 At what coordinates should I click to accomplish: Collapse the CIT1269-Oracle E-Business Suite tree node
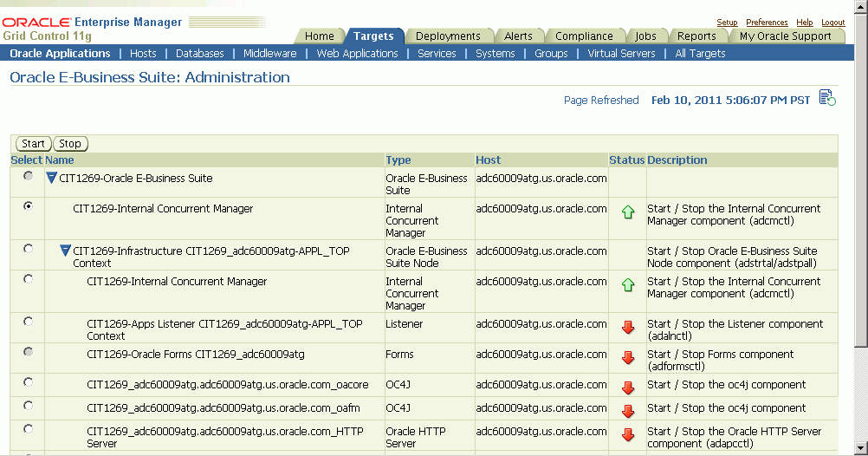[51, 178]
